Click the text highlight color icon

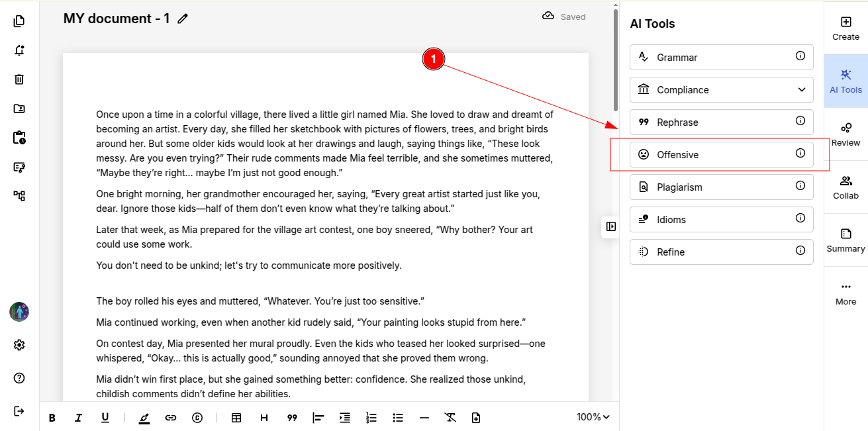click(144, 418)
